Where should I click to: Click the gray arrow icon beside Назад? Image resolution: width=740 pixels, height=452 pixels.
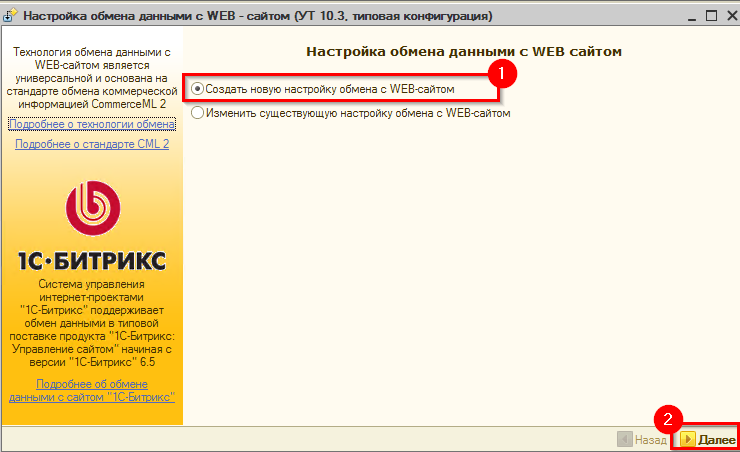(625, 439)
